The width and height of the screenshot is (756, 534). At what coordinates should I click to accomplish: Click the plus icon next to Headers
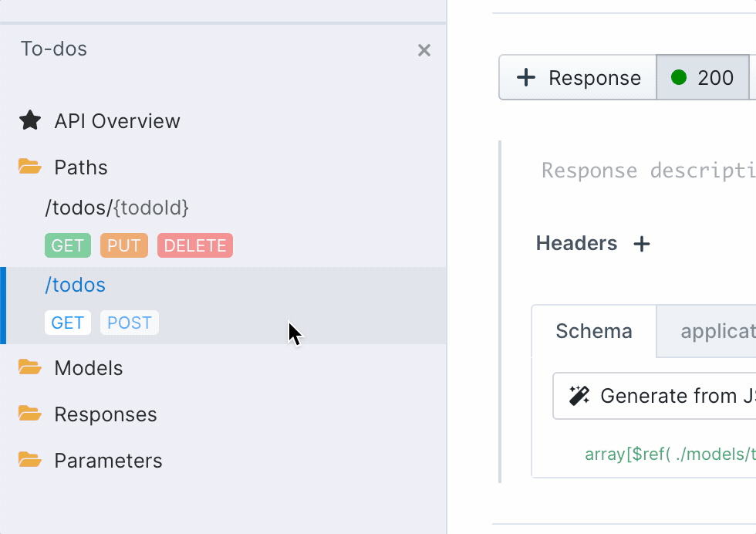641,243
